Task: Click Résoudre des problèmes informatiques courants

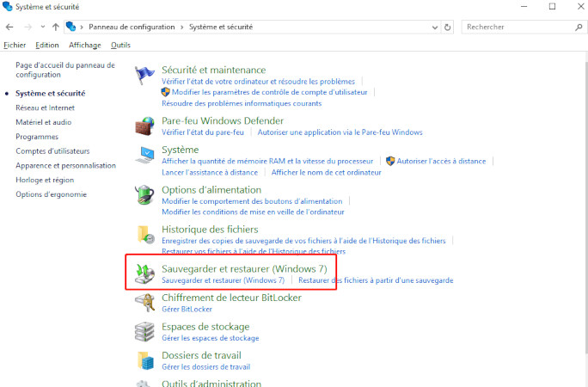Action: coord(242,103)
